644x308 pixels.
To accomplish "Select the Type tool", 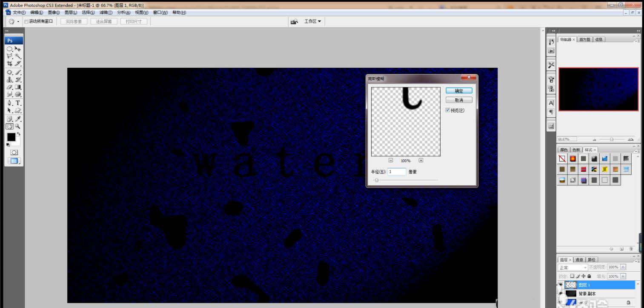I will coord(18,103).
